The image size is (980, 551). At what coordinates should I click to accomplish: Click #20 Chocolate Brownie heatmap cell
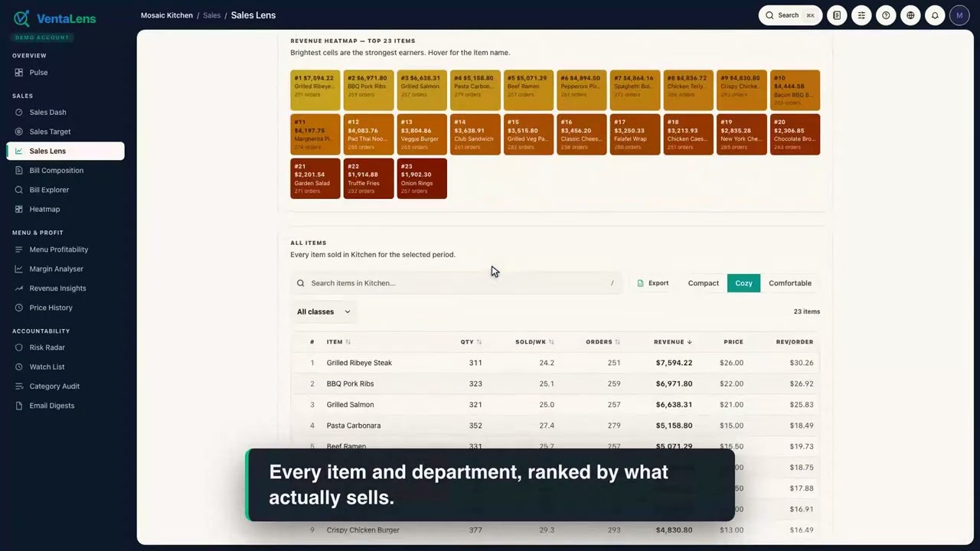click(x=795, y=135)
